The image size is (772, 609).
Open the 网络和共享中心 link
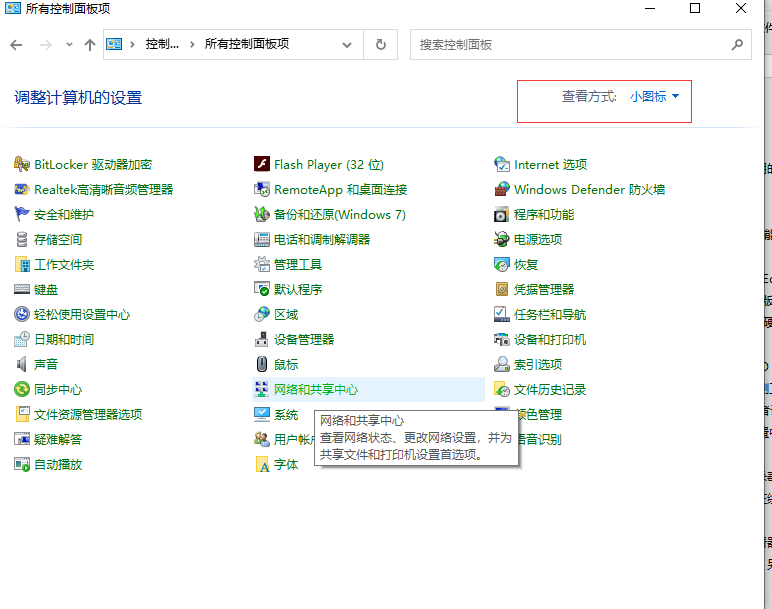pos(316,390)
